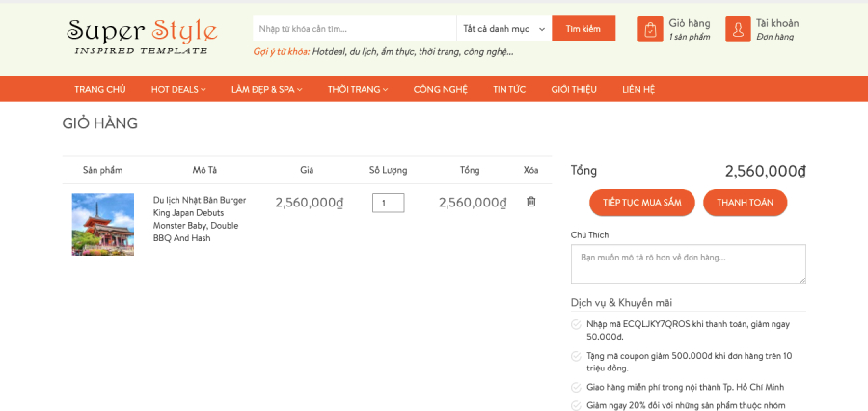Open the shopping cart icon
Image resolution: width=868 pixels, height=411 pixels.
(x=650, y=29)
